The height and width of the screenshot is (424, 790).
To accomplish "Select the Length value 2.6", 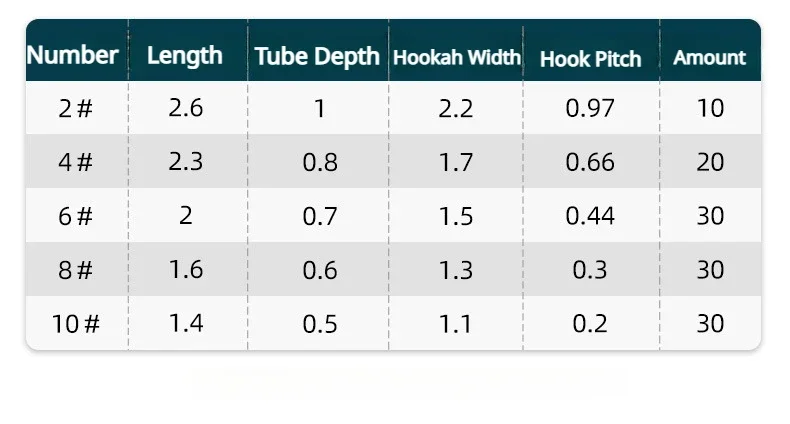I will (x=186, y=108).
